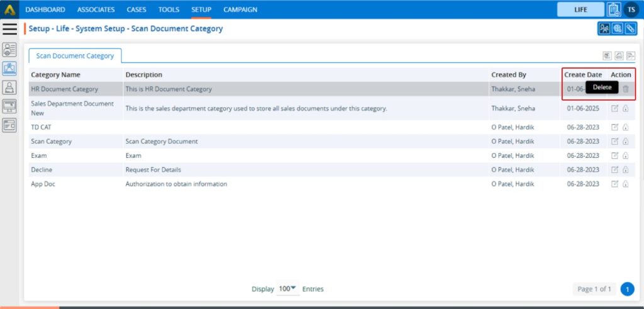Click the paperclip attachment icon in header

[x=630, y=29]
